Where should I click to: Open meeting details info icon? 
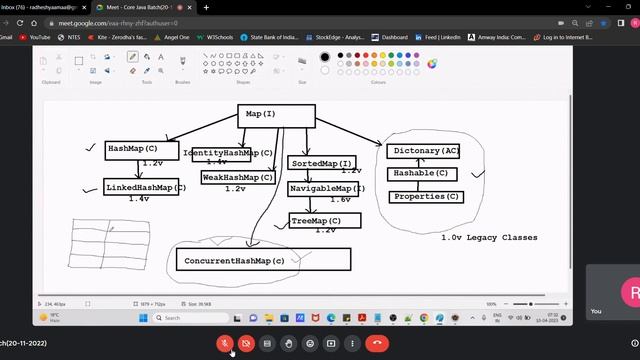[635, 343]
